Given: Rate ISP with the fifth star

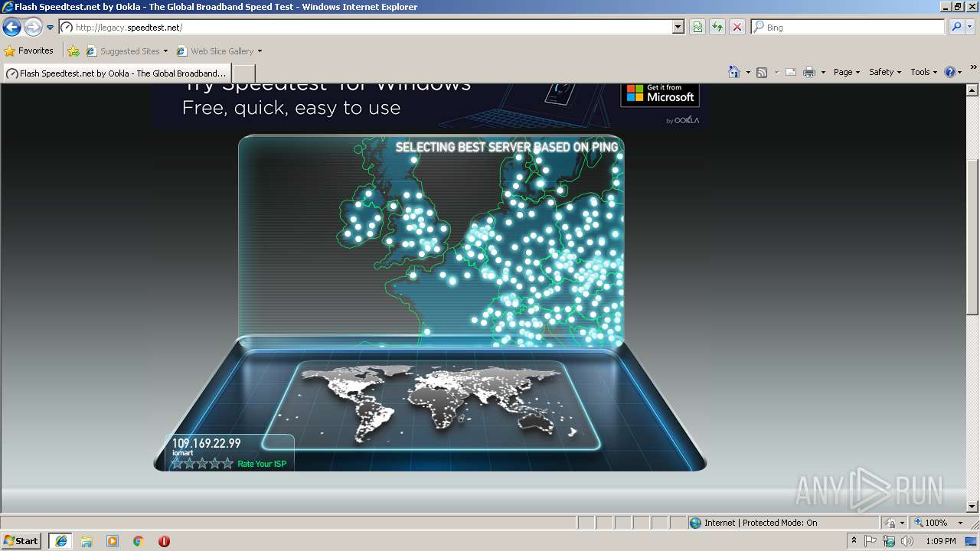Looking at the screenshot, I should pyautogui.click(x=227, y=464).
